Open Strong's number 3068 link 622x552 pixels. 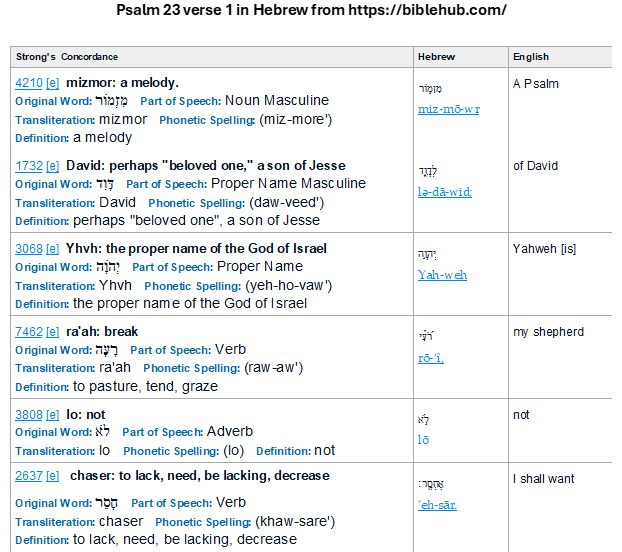pos(29,249)
